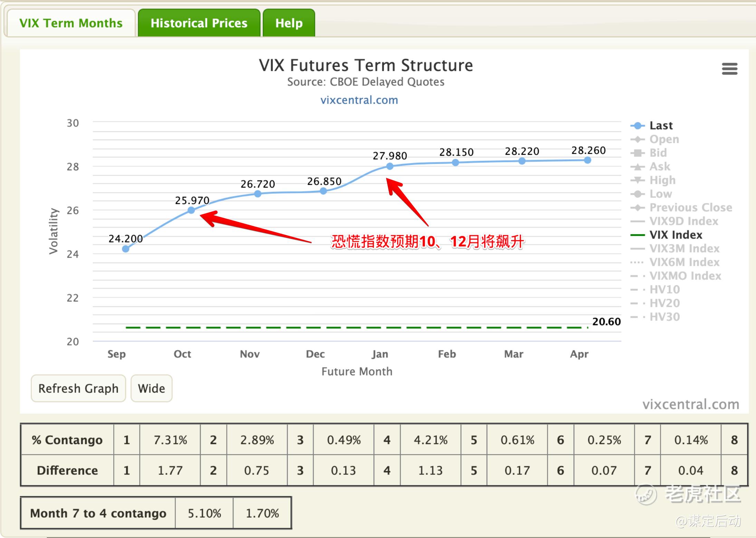Select the 0.07 difference cell
The image size is (756, 538).
604,470
